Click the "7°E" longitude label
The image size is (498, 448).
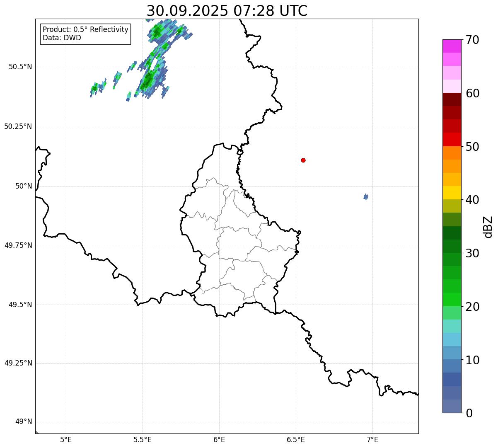[x=372, y=439]
